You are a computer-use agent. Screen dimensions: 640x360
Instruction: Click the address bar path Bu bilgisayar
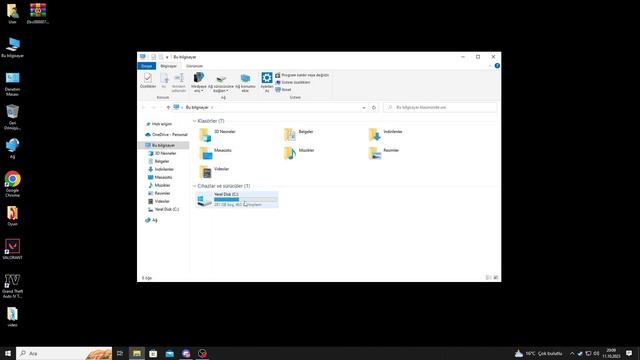tap(197, 107)
